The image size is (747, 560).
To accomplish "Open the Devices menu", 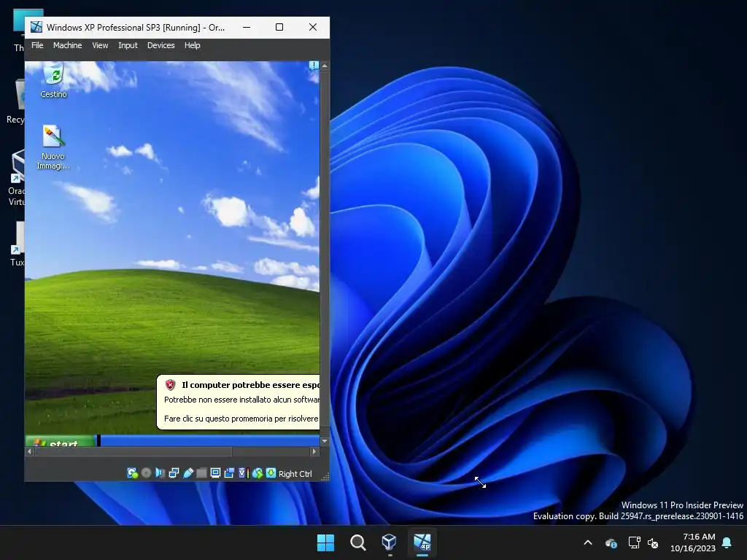I will coord(160,45).
